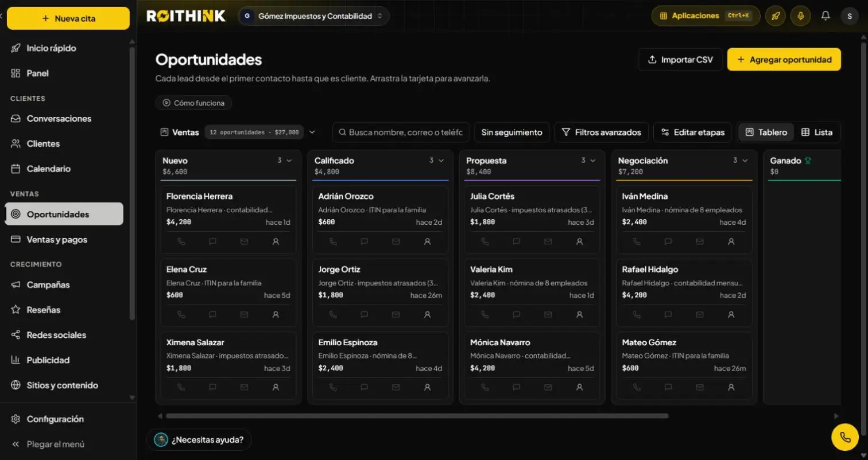Screen dimensions: 868x460
Task: Open chat icon on Adrián Orozco card
Action: (365, 241)
